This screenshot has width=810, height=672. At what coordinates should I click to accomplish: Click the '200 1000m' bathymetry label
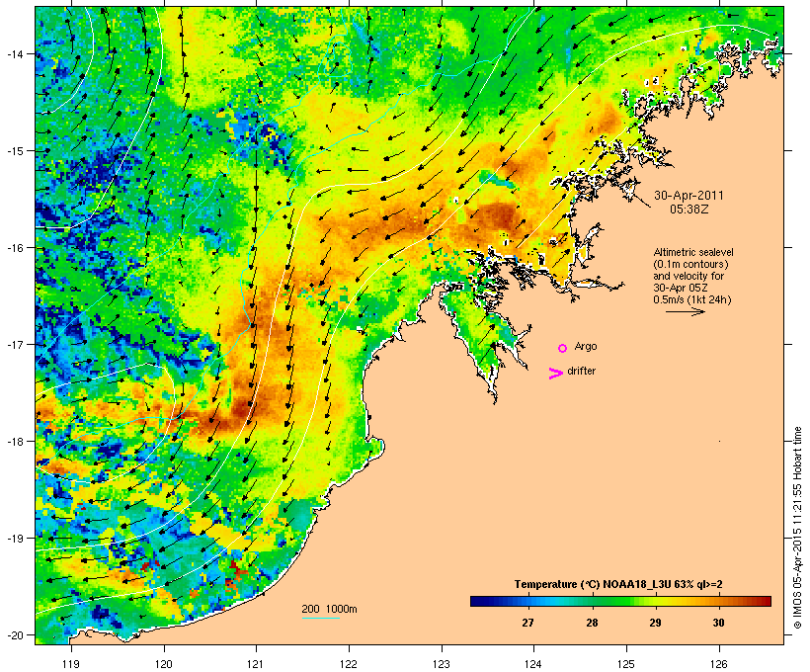tap(329, 609)
